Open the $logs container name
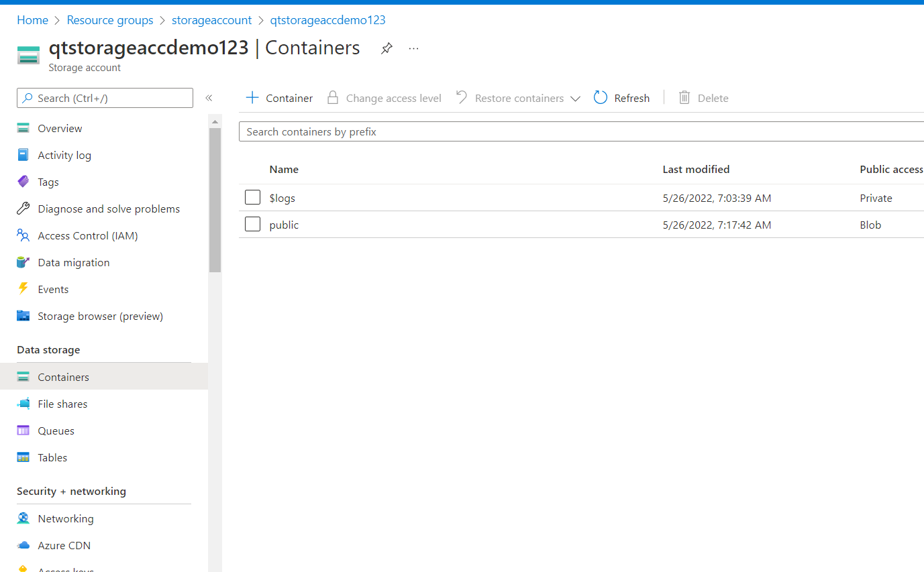This screenshot has height=572, width=924. [x=283, y=198]
